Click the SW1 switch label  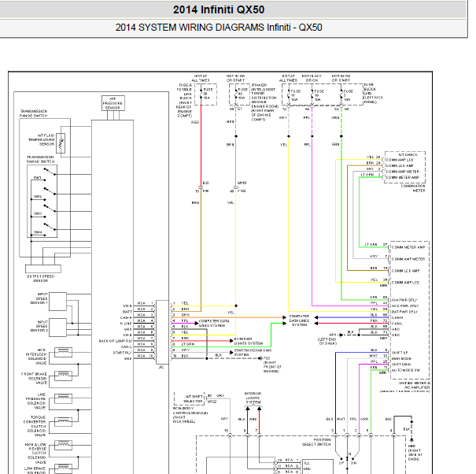[38, 178]
